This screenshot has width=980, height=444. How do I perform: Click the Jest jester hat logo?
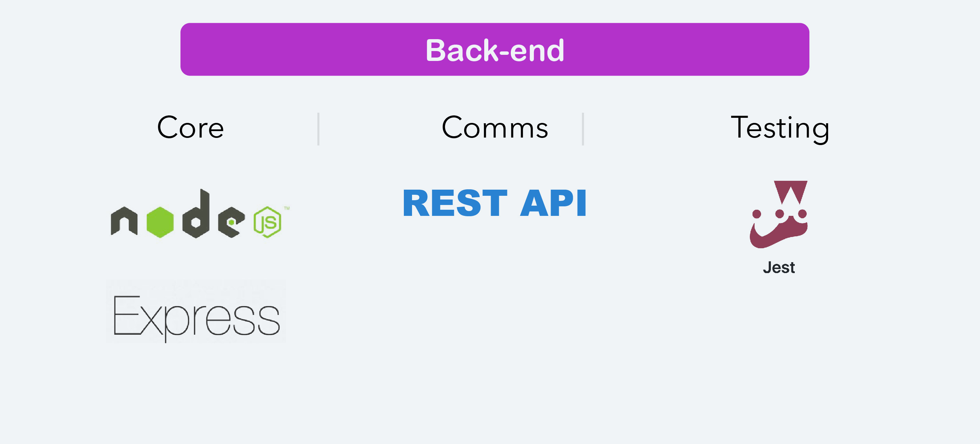tap(778, 215)
